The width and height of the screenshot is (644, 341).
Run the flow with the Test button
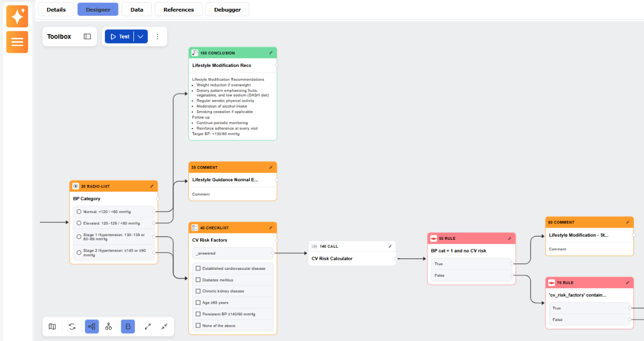(120, 36)
